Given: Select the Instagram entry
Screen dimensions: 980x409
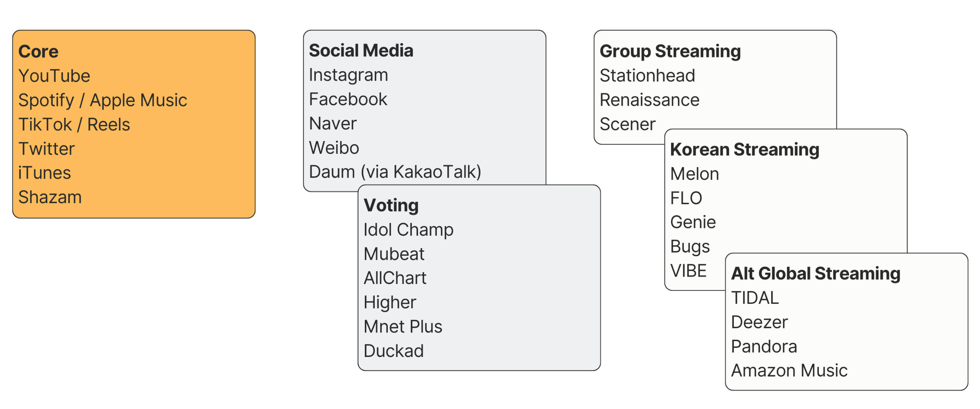Looking at the screenshot, I should coord(348,75).
